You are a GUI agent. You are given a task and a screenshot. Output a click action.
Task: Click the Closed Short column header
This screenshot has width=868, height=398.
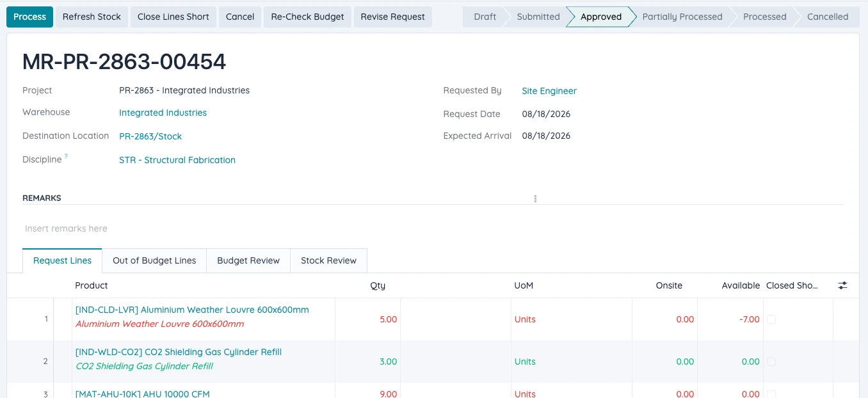tap(792, 285)
